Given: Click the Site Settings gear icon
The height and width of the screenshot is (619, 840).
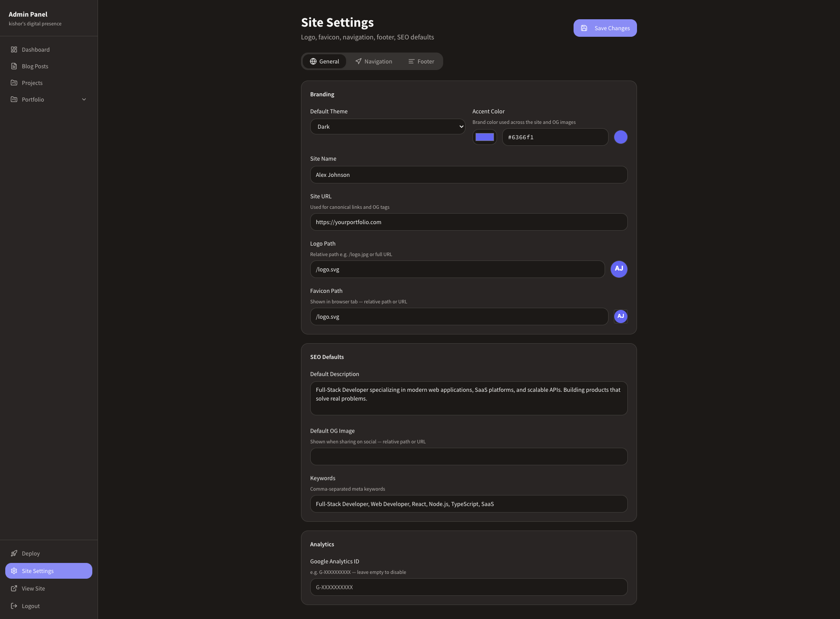Looking at the screenshot, I should click(x=14, y=571).
